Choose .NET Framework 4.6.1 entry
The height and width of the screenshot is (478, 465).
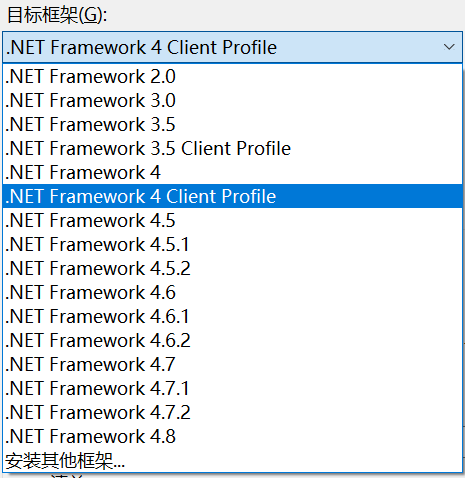point(232,316)
